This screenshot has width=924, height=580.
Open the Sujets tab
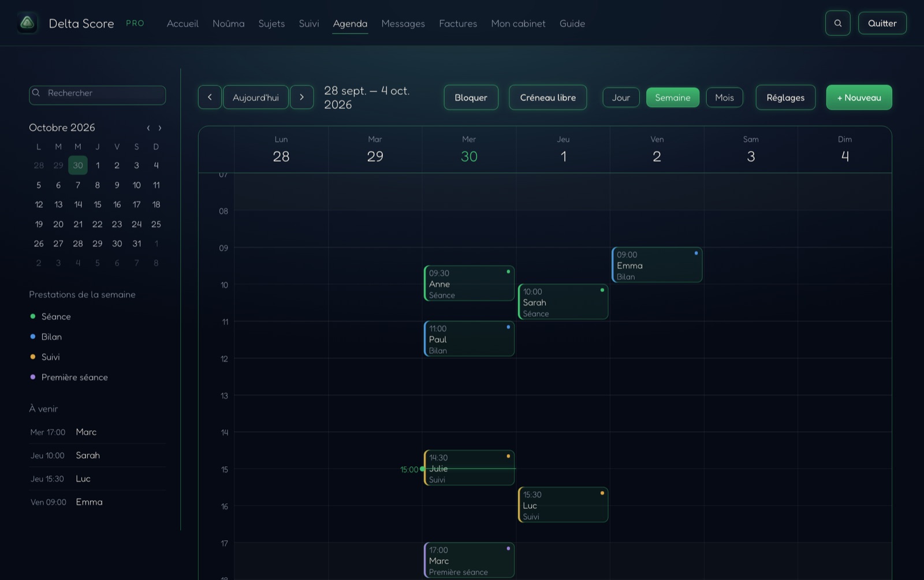[x=271, y=24]
